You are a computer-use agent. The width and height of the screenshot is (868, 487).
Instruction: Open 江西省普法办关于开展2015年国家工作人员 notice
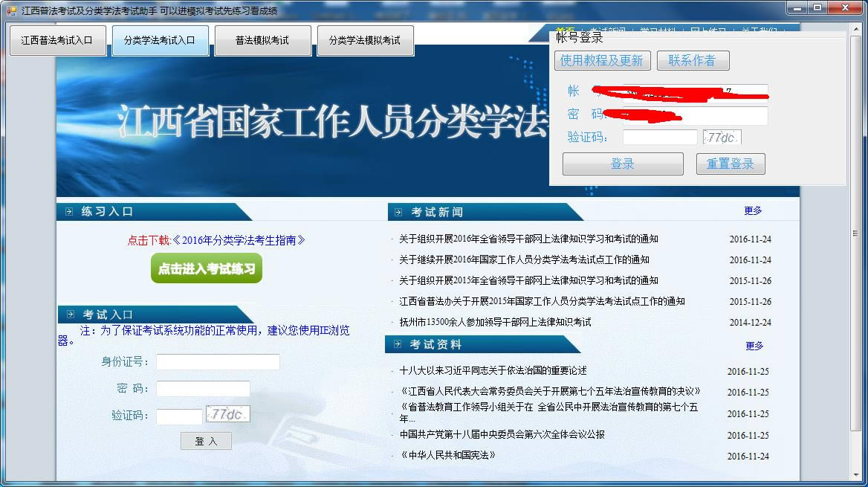coord(542,301)
